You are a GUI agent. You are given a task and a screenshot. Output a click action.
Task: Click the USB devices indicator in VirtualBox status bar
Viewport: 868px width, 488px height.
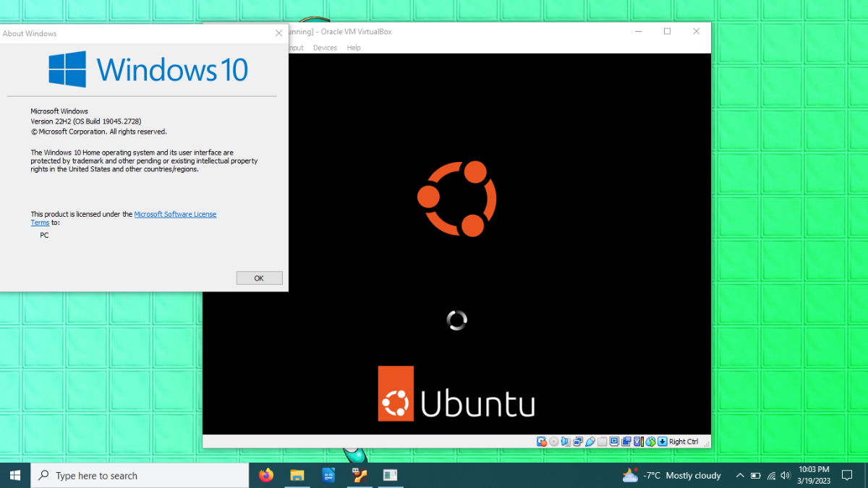(x=590, y=442)
